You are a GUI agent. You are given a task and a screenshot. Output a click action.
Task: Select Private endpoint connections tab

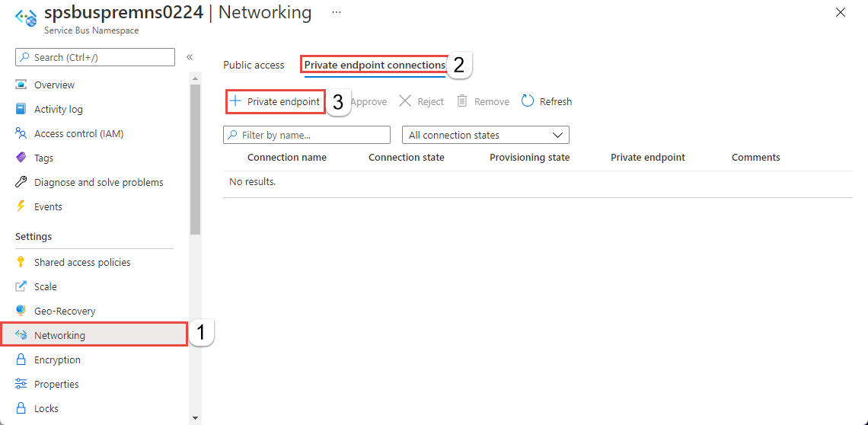pos(375,65)
